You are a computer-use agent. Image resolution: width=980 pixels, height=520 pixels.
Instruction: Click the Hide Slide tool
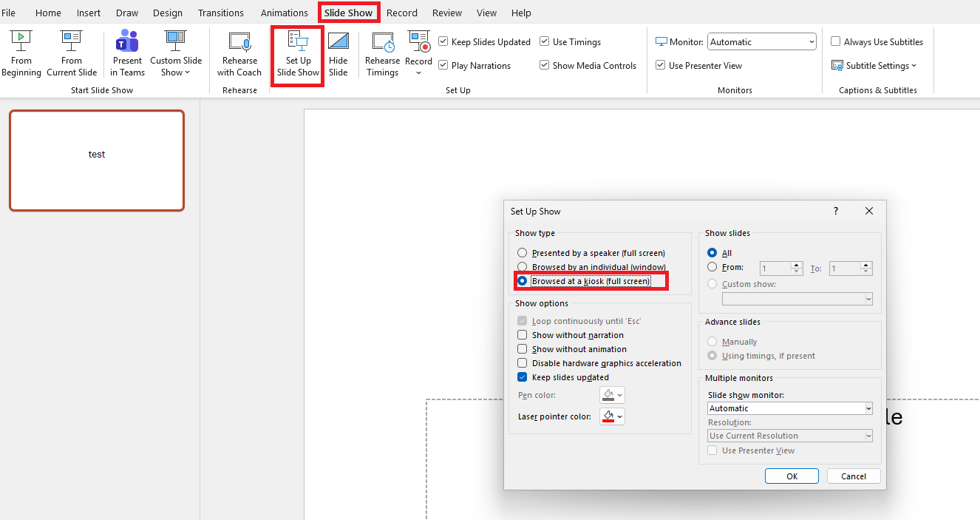(338, 52)
